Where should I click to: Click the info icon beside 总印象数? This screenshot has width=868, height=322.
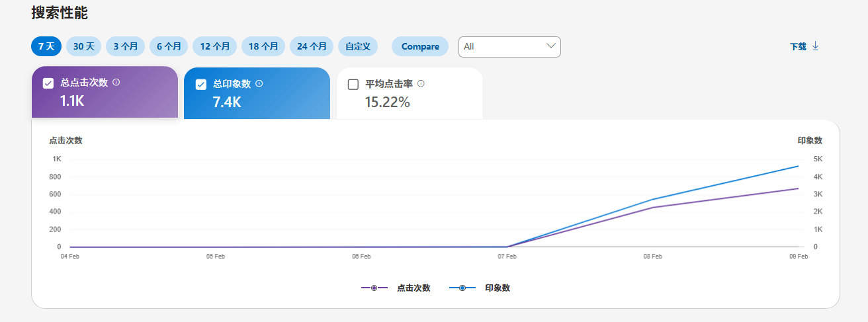tap(259, 83)
